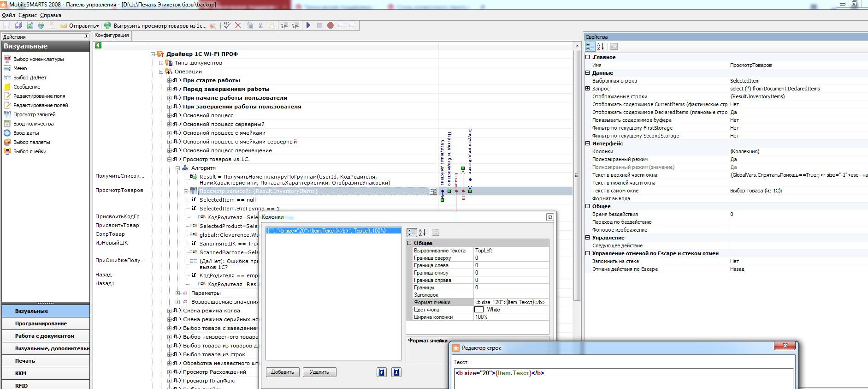Click the ABC spell-check validation icon

227,25
